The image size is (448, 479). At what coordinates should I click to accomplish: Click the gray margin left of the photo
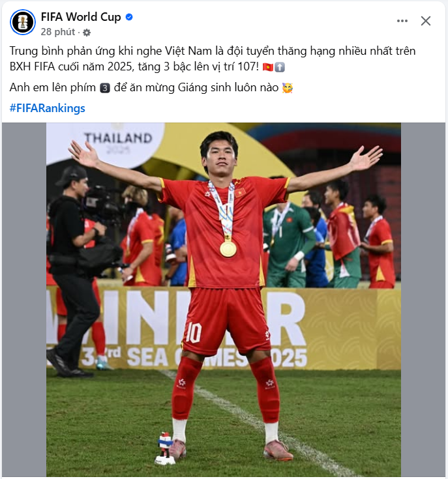tap(24, 300)
